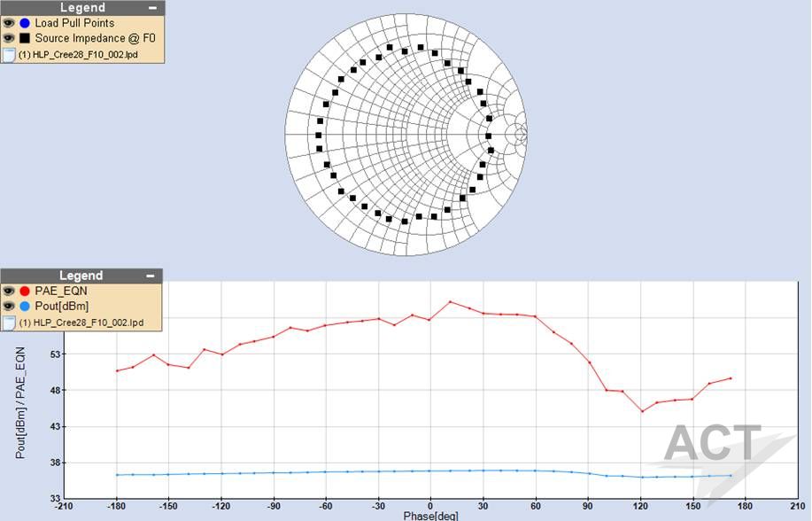Click the -210 tick on phase axis
Image resolution: width=812 pixels, height=521 pixels.
(64, 505)
